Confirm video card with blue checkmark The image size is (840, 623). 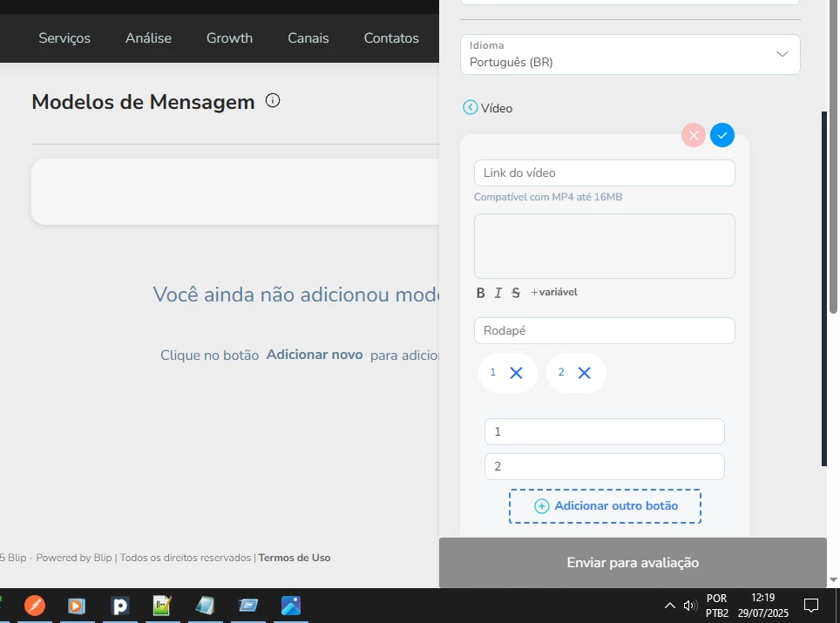coord(722,135)
